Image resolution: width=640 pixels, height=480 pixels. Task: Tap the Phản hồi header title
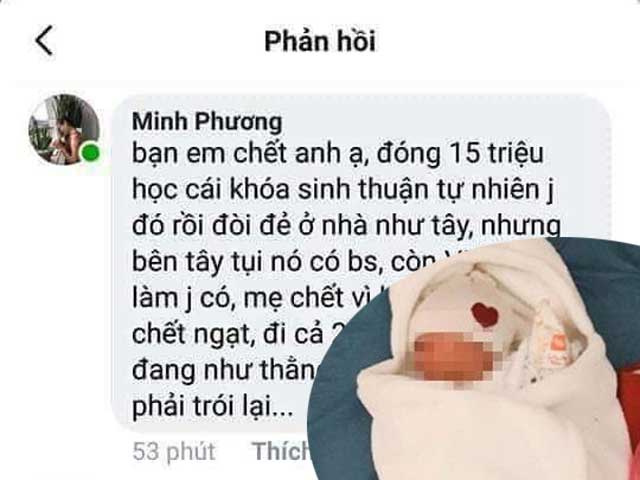click(320, 41)
